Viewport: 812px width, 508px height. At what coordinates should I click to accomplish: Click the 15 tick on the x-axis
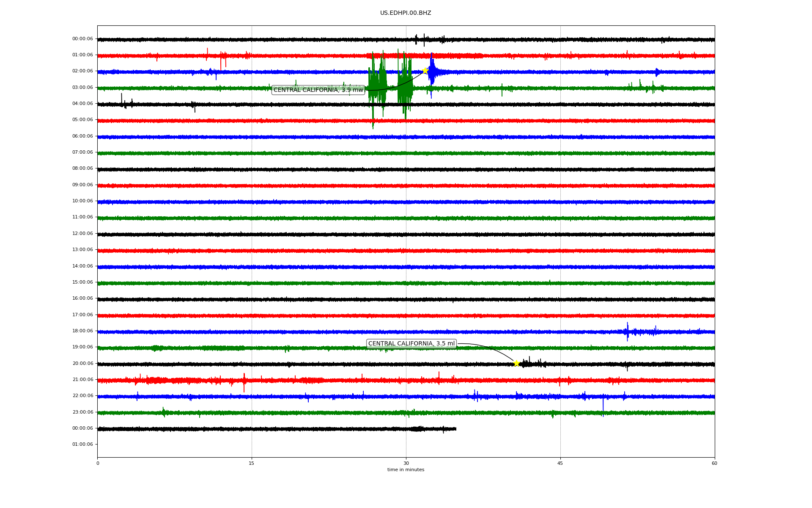pyautogui.click(x=252, y=463)
